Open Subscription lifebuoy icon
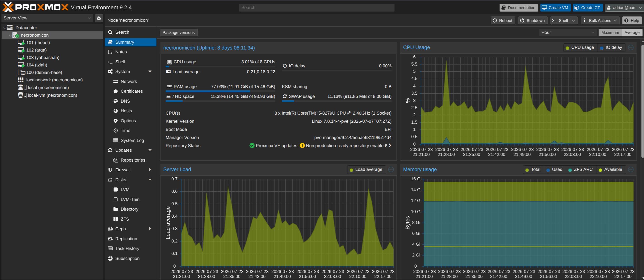The image size is (644, 280). pyautogui.click(x=110, y=259)
